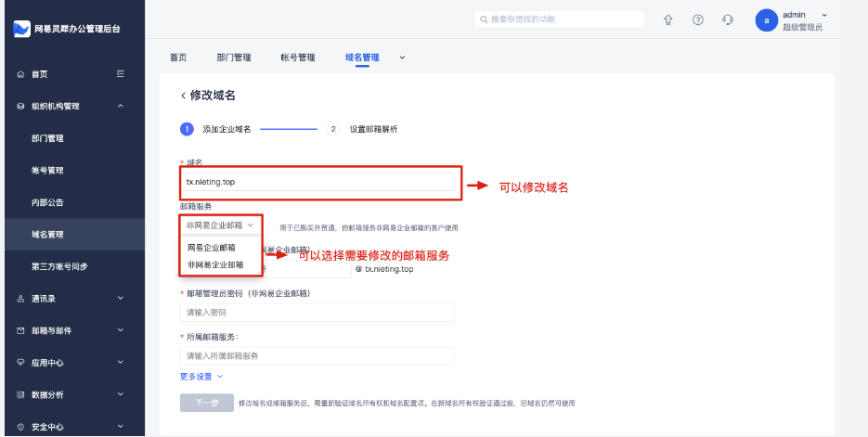Open the help question mark icon
The width and height of the screenshot is (868, 437).
coord(698,19)
